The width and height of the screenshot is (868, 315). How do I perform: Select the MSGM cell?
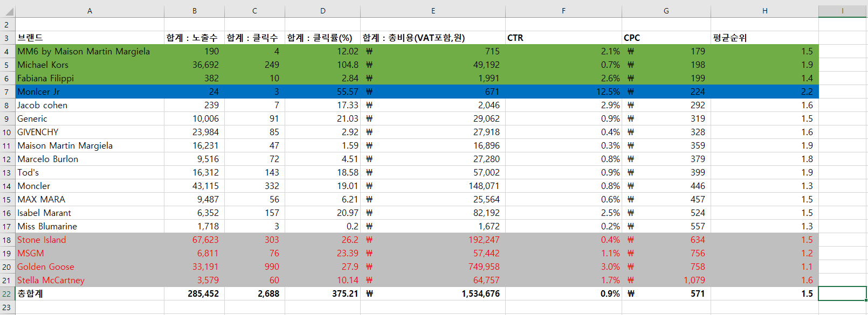89,253
